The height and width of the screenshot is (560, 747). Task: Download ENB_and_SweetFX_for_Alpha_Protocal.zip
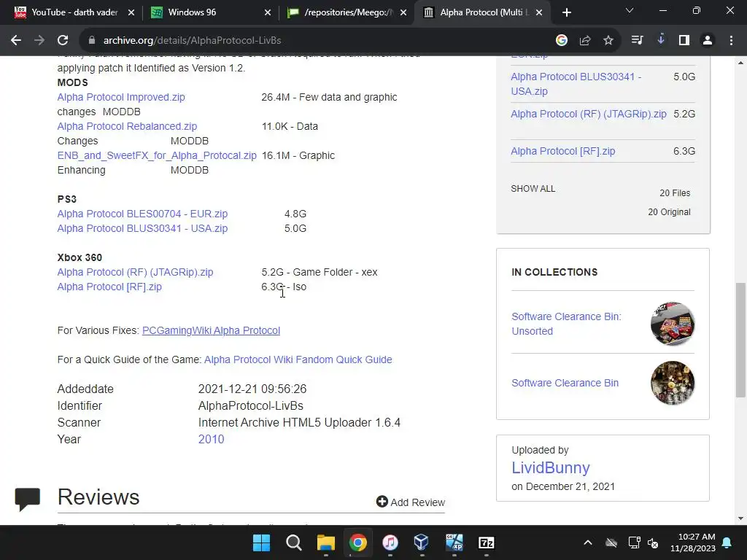157,156
